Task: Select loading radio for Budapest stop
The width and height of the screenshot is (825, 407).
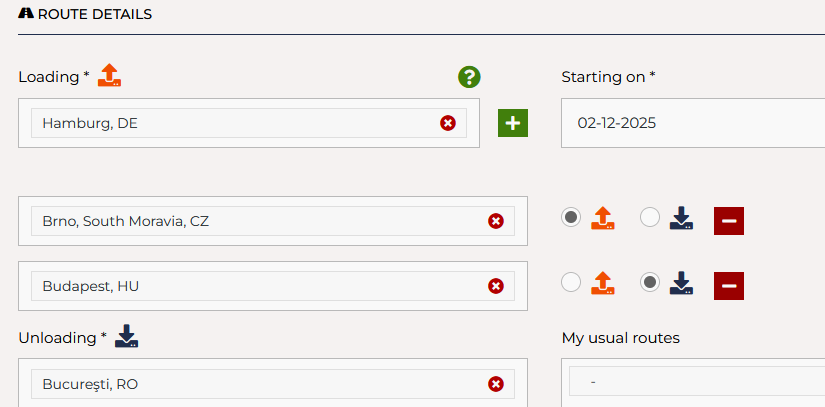Action: click(571, 283)
